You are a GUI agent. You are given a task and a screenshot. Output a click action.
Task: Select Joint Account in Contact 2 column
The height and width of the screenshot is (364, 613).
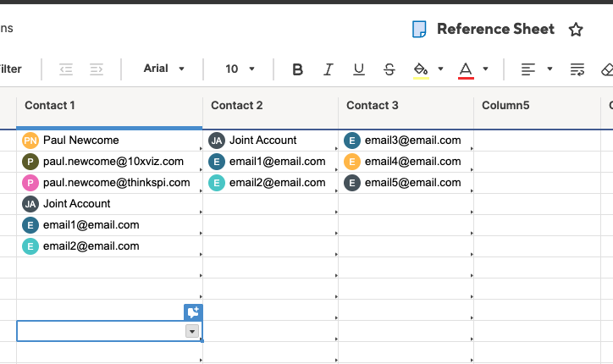pos(270,141)
